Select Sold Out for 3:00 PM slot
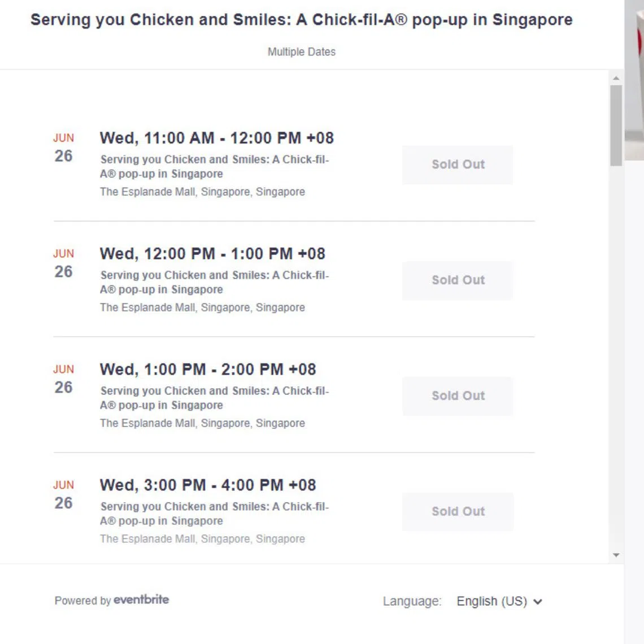 click(x=458, y=512)
